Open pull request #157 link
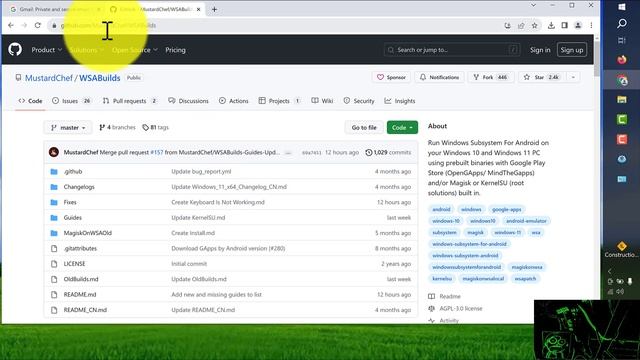This screenshot has height=360, width=640. 157,152
